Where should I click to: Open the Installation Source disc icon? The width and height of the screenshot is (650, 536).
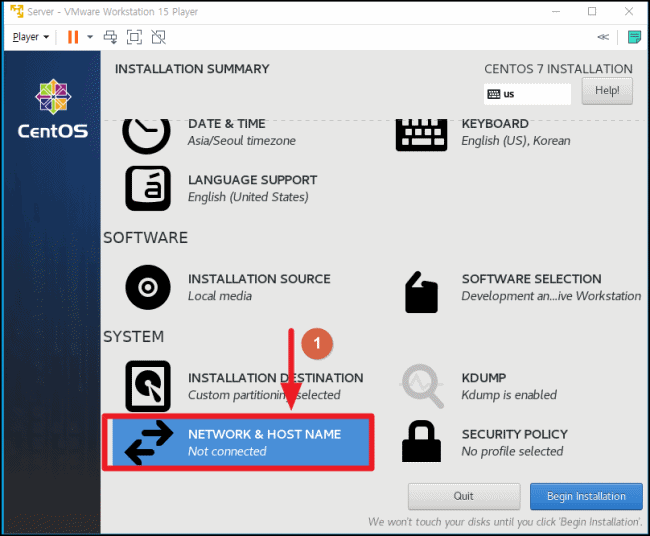[x=148, y=287]
